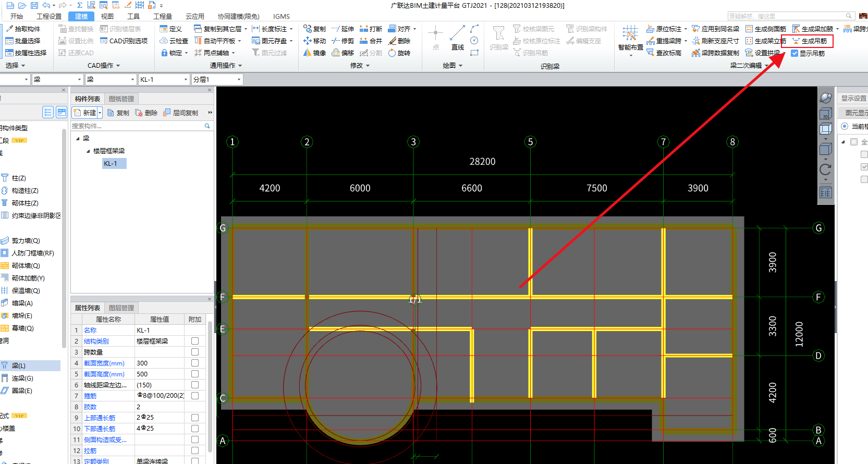Click 删除 button in component list toolbar

pyautogui.click(x=146, y=113)
